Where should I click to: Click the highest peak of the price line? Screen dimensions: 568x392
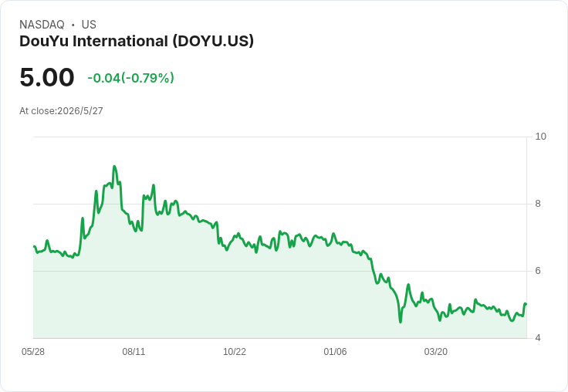114,167
